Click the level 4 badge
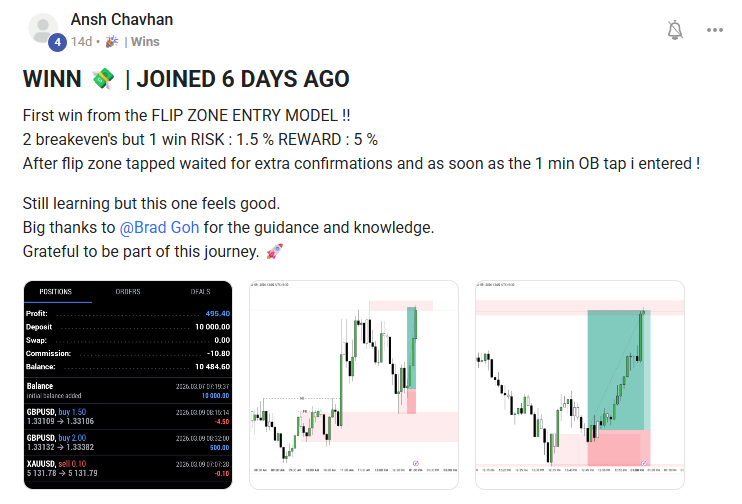742x504 pixels. pos(57,43)
